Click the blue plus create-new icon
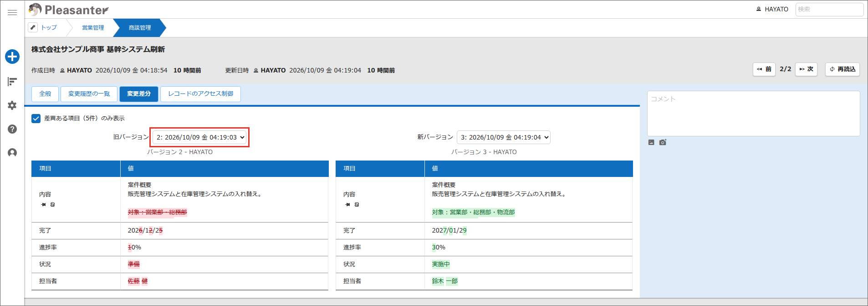 (x=12, y=57)
